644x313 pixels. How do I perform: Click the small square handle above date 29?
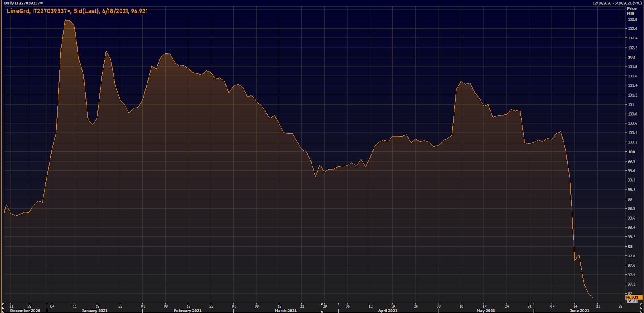click(322, 304)
